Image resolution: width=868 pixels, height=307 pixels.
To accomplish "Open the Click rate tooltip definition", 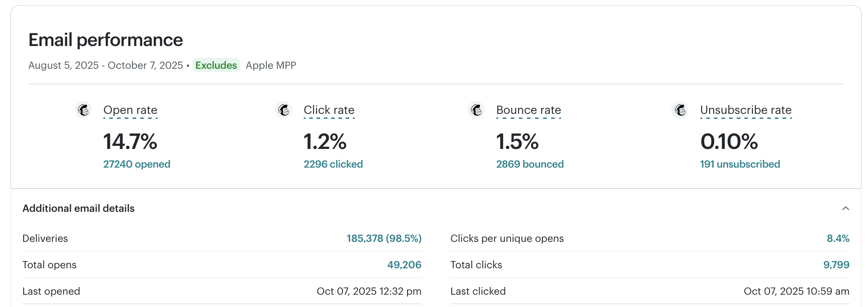I will click(x=329, y=110).
